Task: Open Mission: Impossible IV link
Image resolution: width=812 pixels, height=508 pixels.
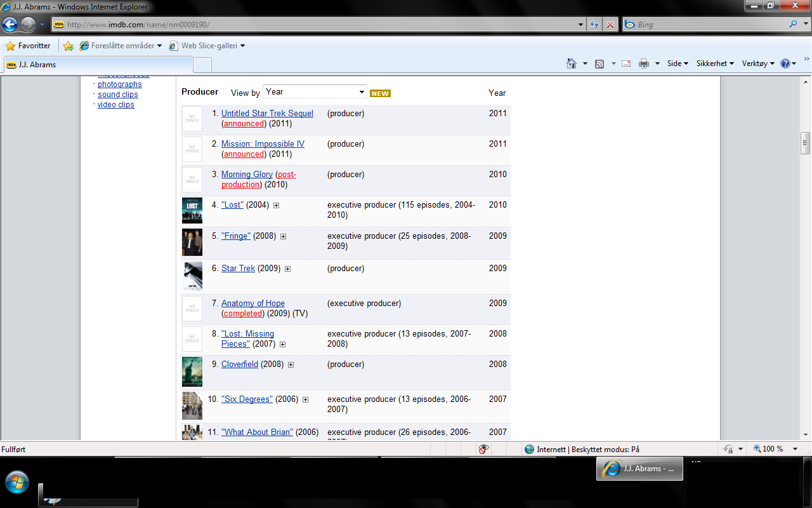Action: coord(263,144)
